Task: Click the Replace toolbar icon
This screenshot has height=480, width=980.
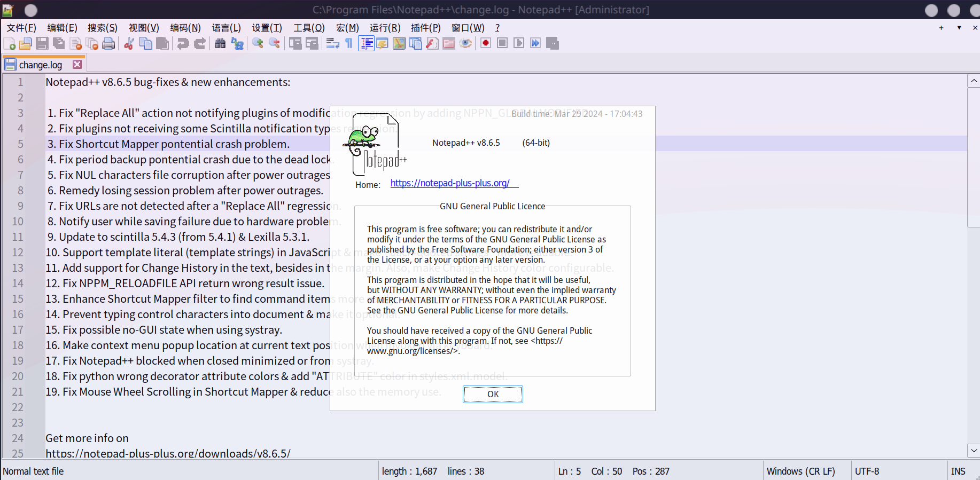Action: [x=237, y=43]
